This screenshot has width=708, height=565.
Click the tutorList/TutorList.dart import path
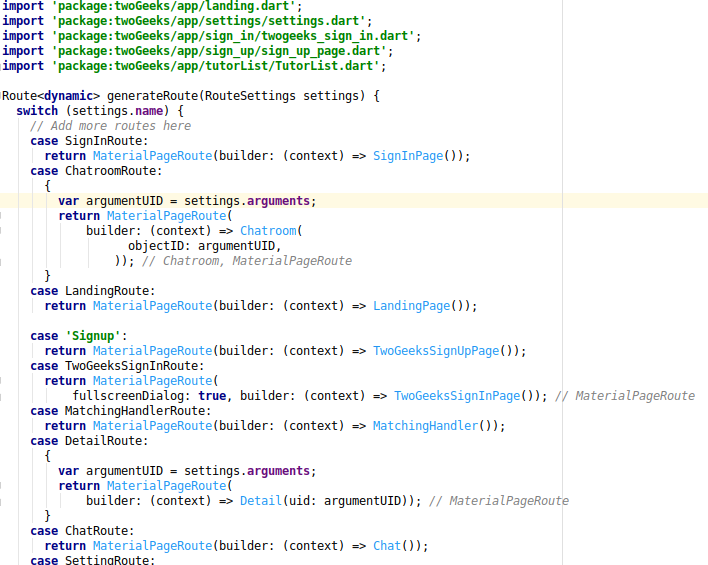pos(216,66)
